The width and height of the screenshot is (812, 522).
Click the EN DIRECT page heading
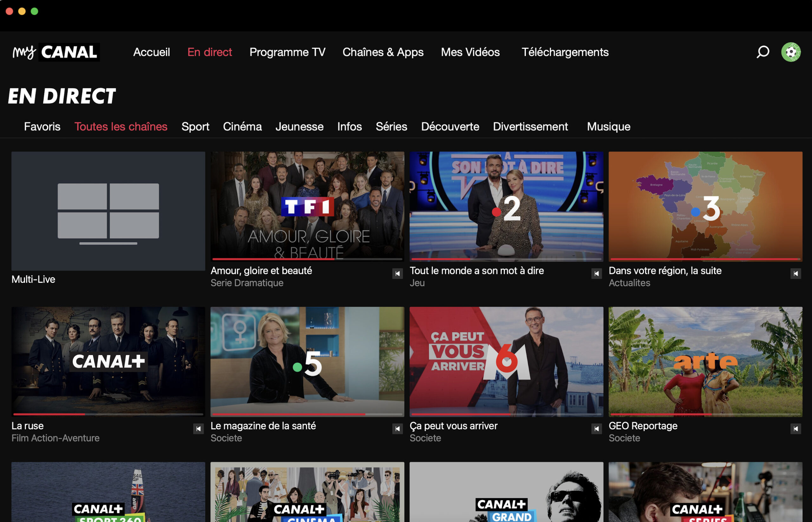[x=62, y=96]
